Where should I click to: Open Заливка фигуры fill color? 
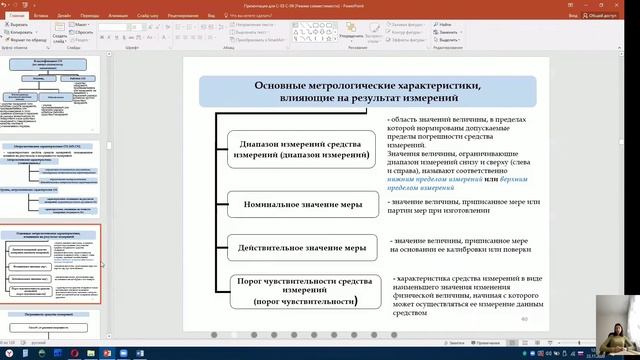tap(406, 24)
